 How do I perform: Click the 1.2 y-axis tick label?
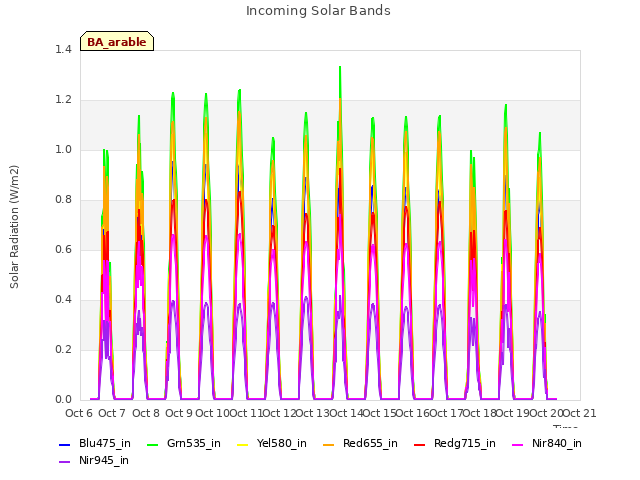[63, 100]
